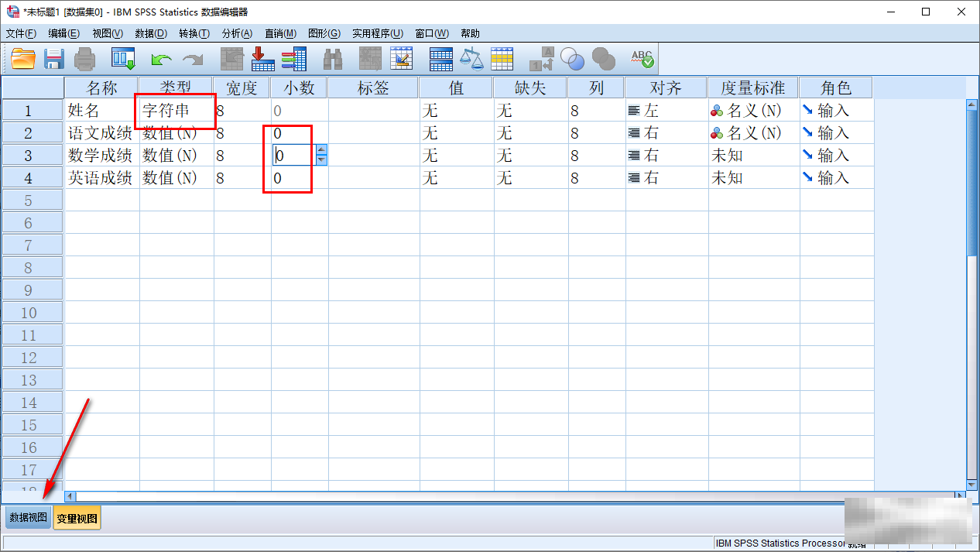Switch to the 数据视图 tab
980x552 pixels.
(28, 518)
